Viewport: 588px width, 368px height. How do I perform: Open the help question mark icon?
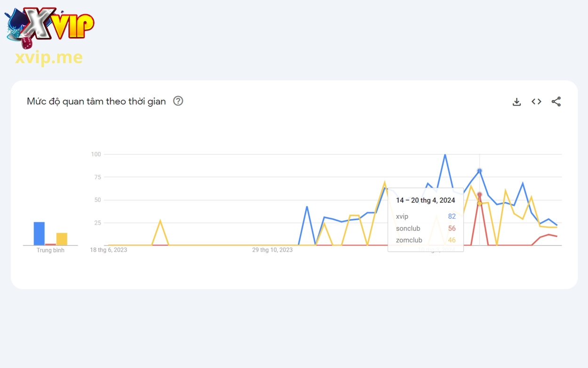tap(178, 101)
